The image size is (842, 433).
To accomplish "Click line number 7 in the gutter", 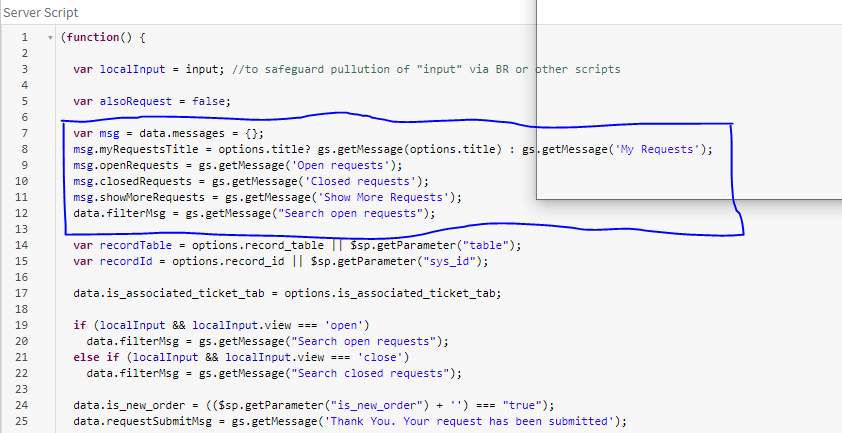I will pos(24,133).
